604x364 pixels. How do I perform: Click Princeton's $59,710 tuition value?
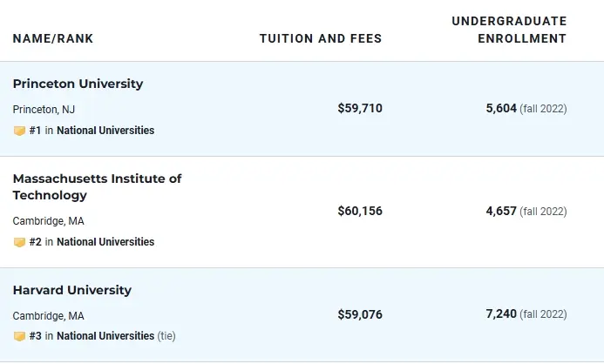pyautogui.click(x=360, y=109)
